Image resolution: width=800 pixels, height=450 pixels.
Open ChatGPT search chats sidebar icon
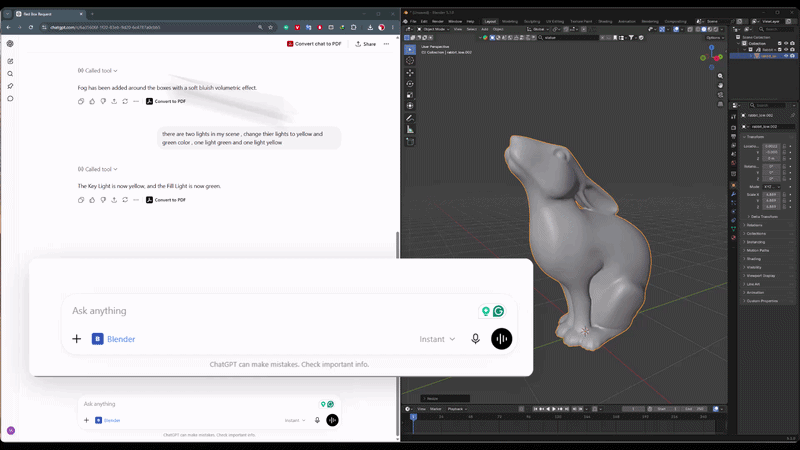pos(10,73)
